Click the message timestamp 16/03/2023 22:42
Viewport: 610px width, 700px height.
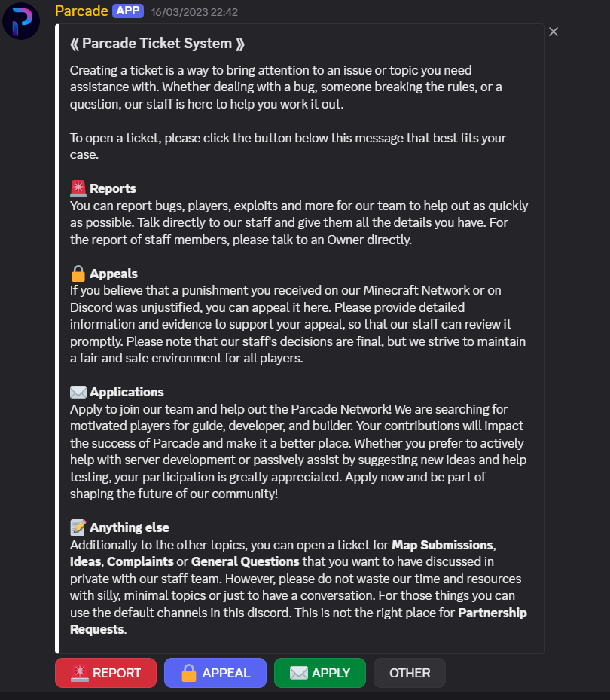(x=194, y=12)
